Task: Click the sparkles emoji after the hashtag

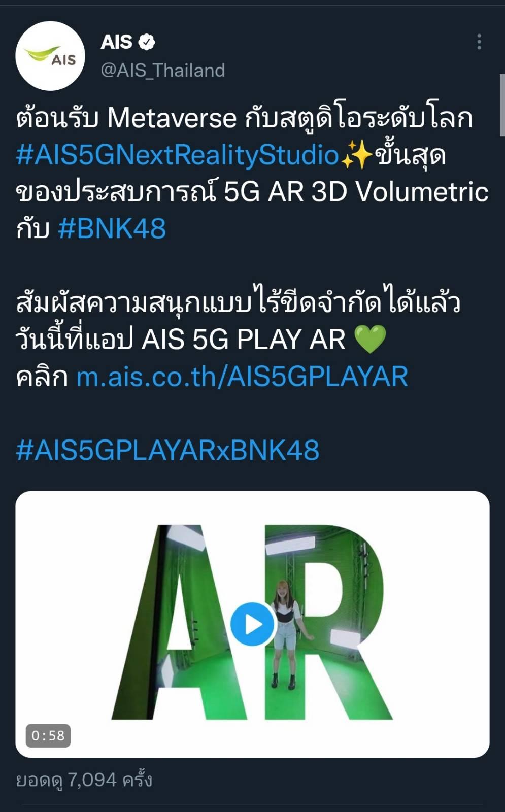Action: click(357, 155)
